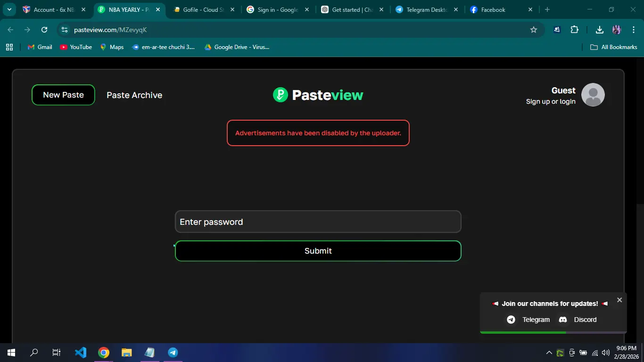This screenshot has height=362, width=644.
Task: Open Telegram from the taskbar
Action: (x=173, y=352)
